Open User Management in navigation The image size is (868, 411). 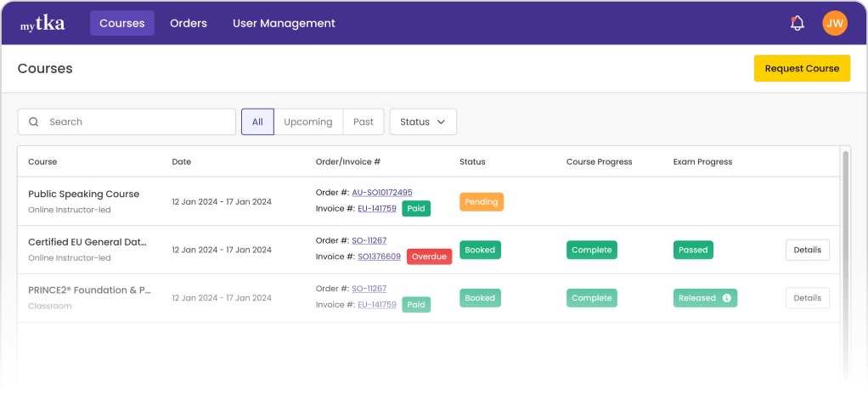click(284, 24)
